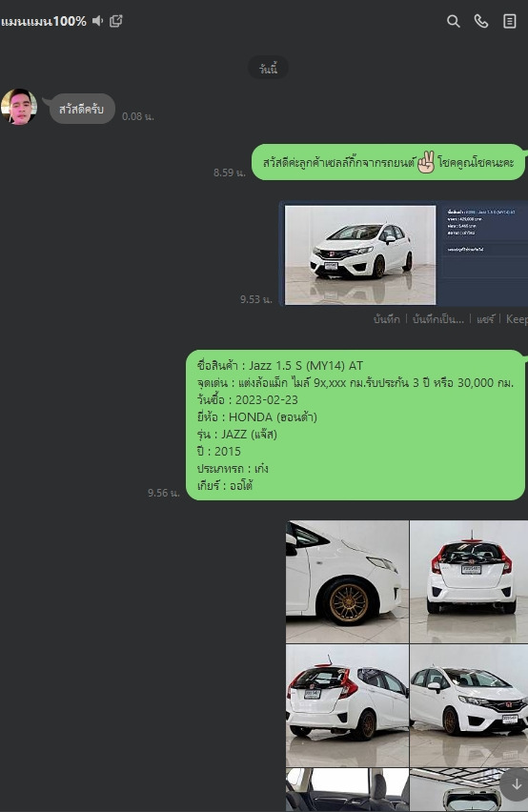The width and height of the screenshot is (528, 812).
Task: Open the rear three-quarter car photo
Action: tap(347, 705)
